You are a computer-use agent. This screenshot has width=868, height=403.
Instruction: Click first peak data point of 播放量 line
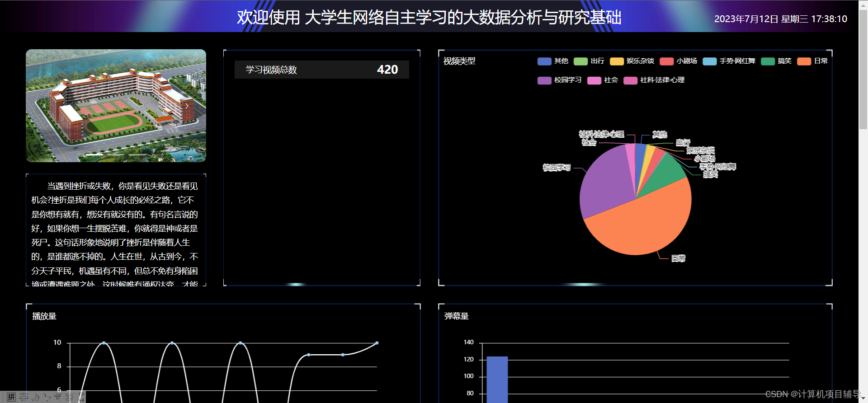point(104,343)
